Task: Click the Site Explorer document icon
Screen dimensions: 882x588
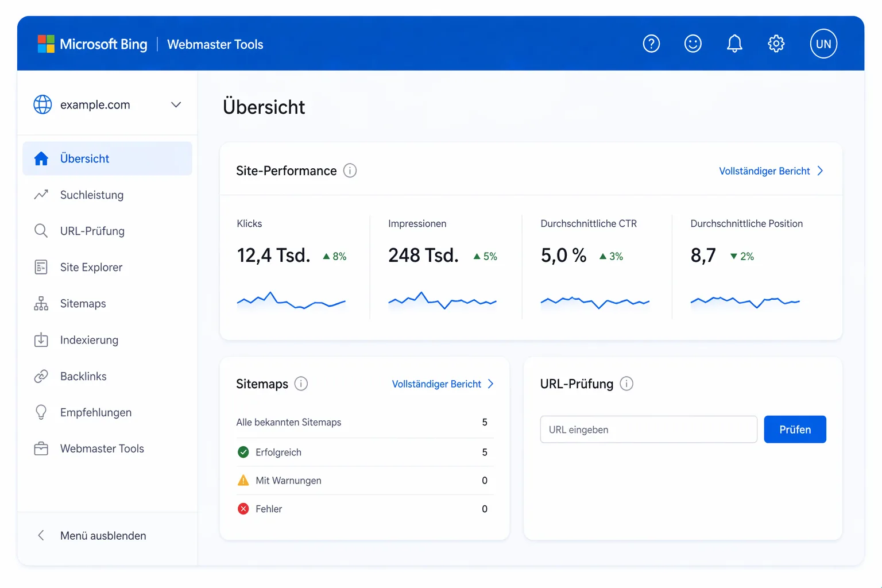Action: pyautogui.click(x=41, y=267)
